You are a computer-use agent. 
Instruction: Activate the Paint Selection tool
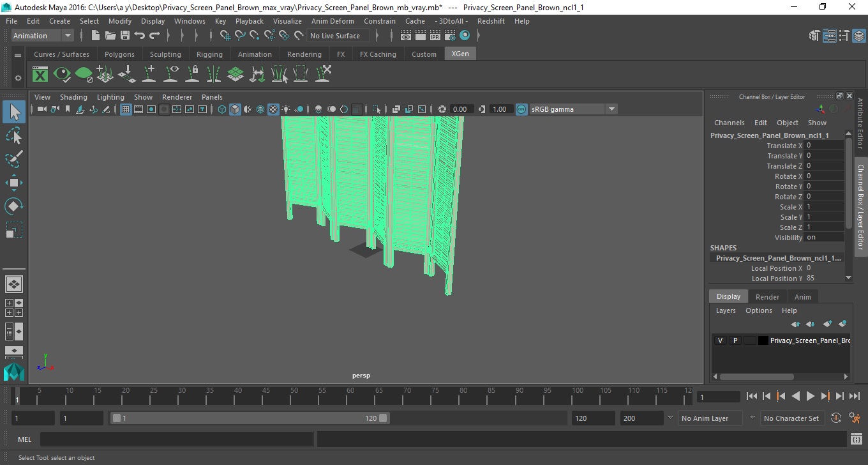[14, 159]
